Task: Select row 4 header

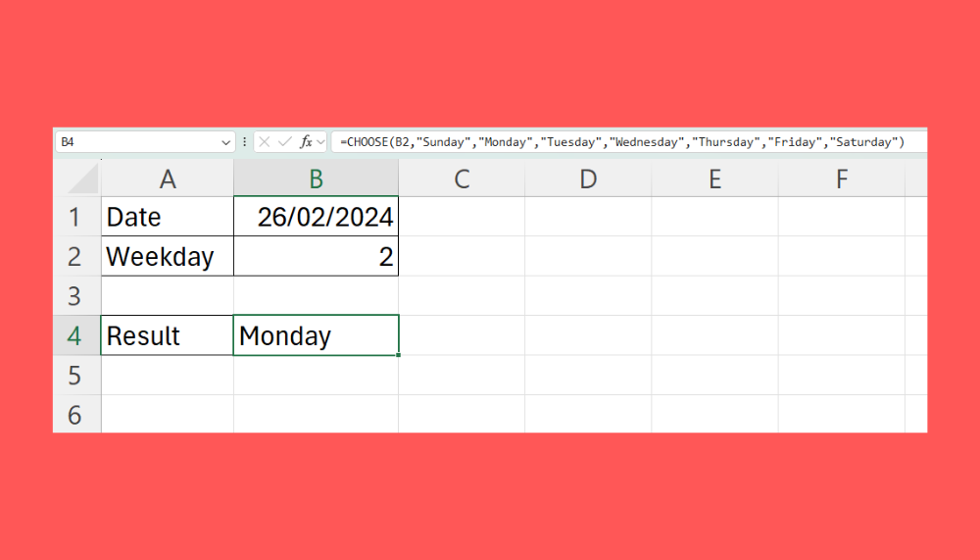Action: (x=76, y=335)
